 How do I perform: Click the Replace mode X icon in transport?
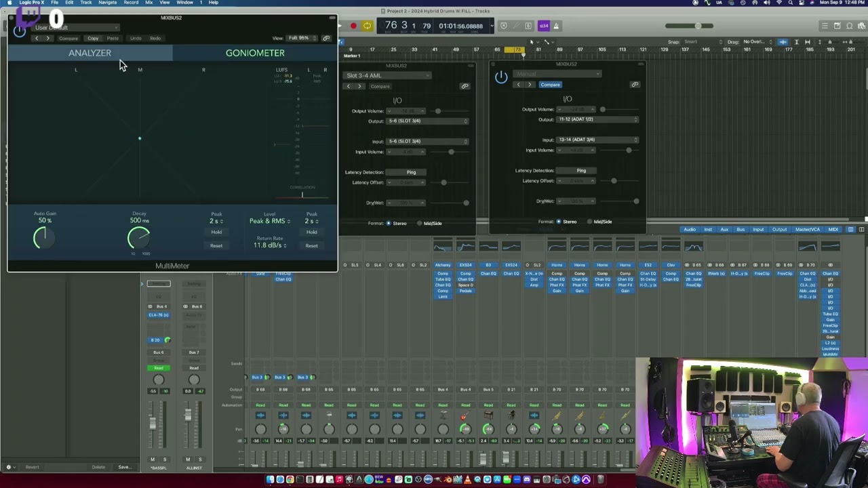(x=503, y=26)
